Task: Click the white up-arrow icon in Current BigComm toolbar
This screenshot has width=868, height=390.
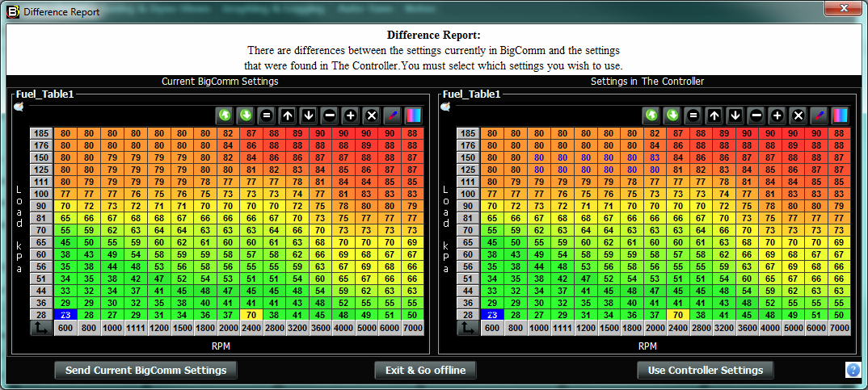Action: (287, 115)
